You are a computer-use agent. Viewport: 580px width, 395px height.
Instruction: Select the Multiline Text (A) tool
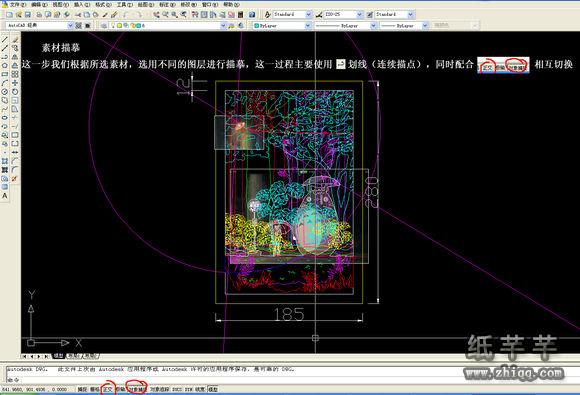click(x=5, y=196)
